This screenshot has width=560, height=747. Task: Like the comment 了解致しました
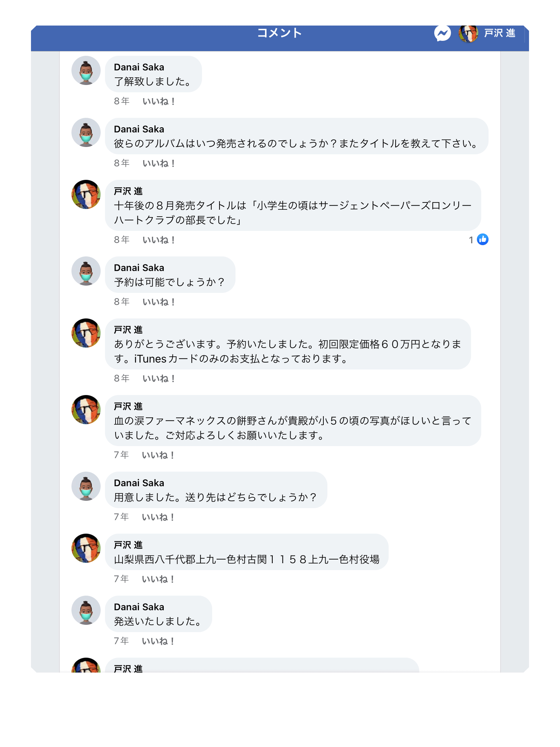159,101
